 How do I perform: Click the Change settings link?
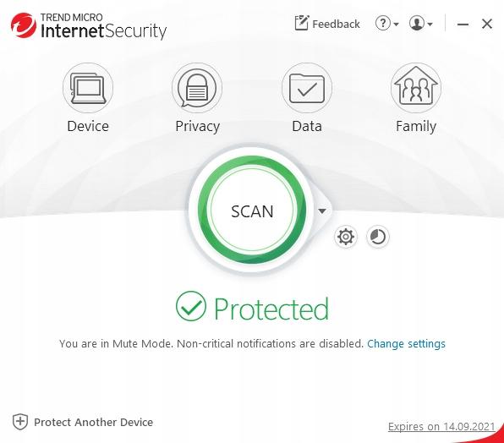pyautogui.click(x=406, y=344)
